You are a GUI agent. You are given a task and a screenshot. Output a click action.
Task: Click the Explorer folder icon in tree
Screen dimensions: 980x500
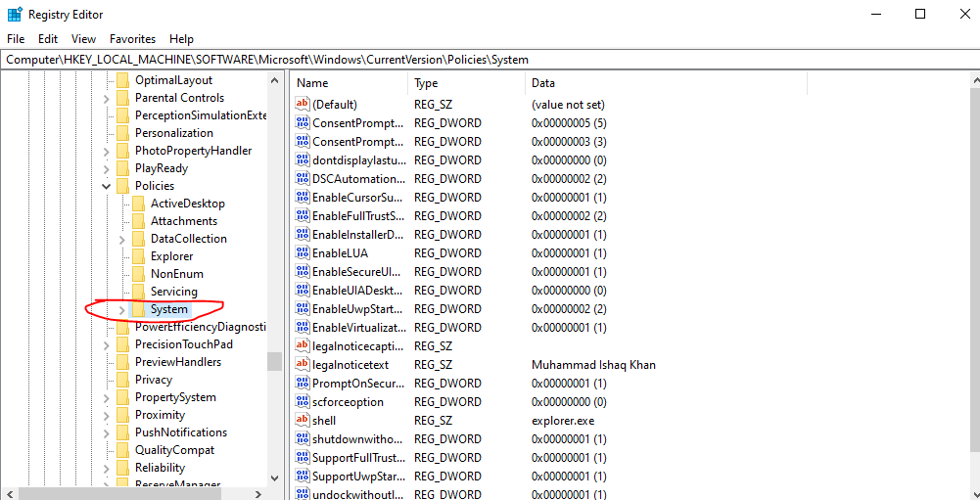[x=138, y=256]
